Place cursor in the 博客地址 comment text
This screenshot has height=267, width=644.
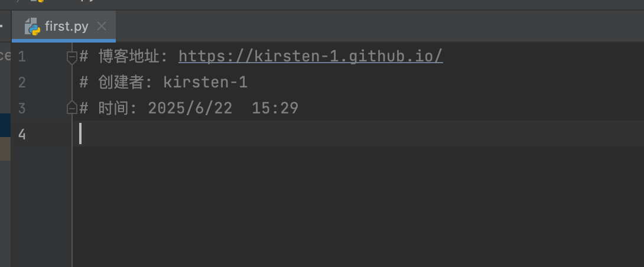[x=129, y=56]
